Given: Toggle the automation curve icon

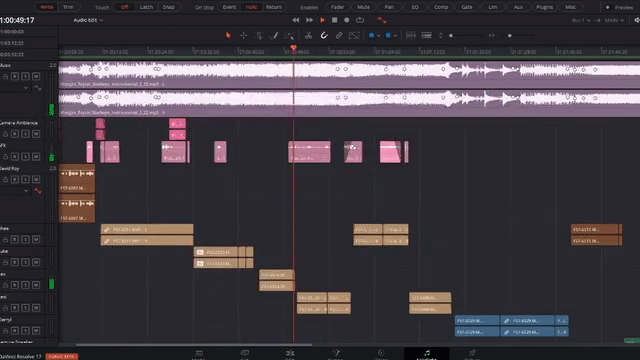Looking at the screenshot, I should pyautogui.click(x=382, y=20).
